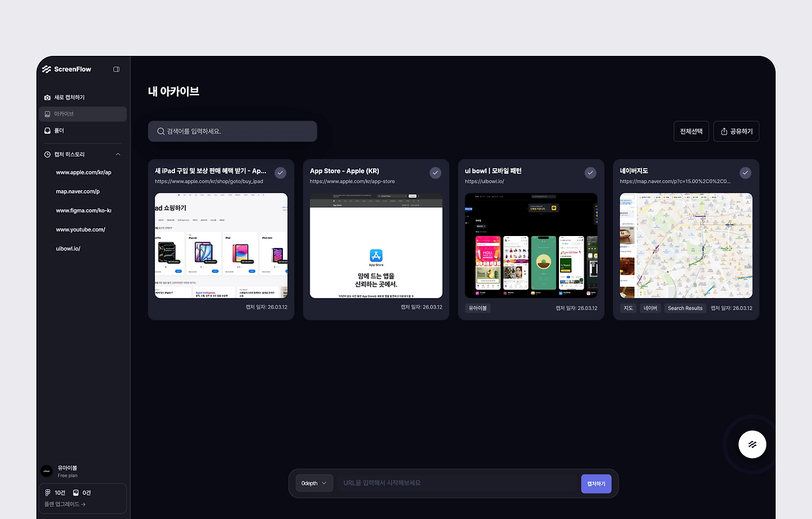The height and width of the screenshot is (519, 812).
Task: Select the 새 iPad 구입 card checkmark
Action: click(x=280, y=173)
